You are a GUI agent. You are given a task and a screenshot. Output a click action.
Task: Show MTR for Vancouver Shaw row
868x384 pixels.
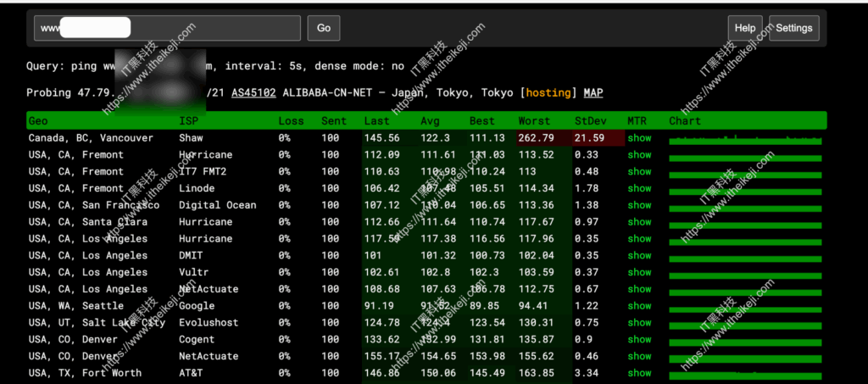coord(639,138)
